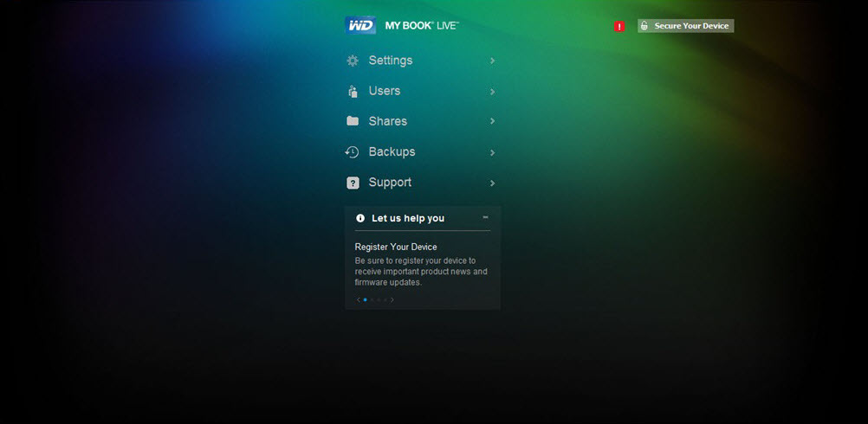
Task: Click the MY BOOK LIVE title text
Action: pyautogui.click(x=422, y=26)
